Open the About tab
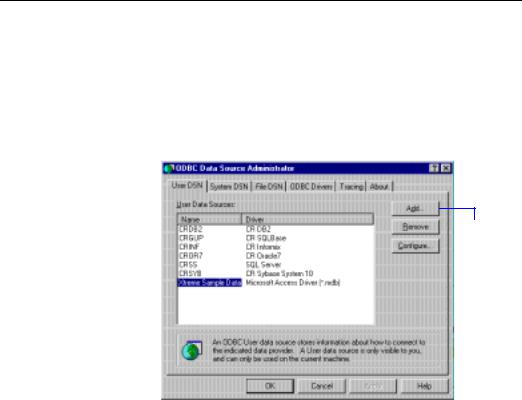Viewport: 522px width, 400px height. (379, 187)
